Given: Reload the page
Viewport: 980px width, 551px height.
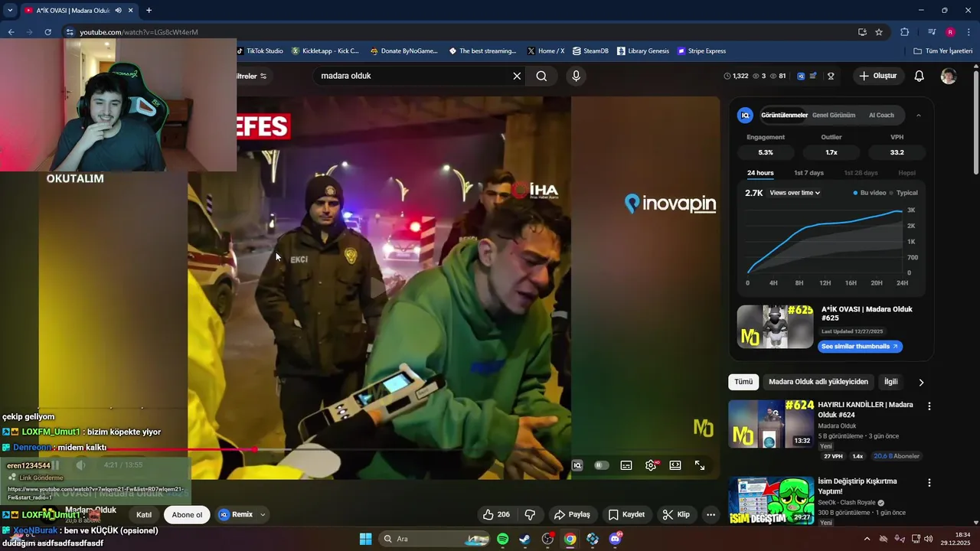Looking at the screenshot, I should pos(47,32).
